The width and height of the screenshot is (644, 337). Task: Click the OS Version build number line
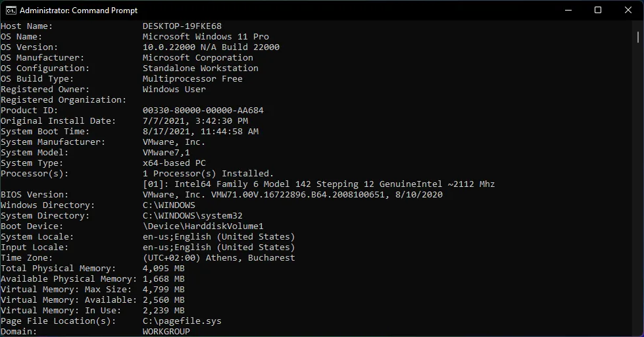211,47
